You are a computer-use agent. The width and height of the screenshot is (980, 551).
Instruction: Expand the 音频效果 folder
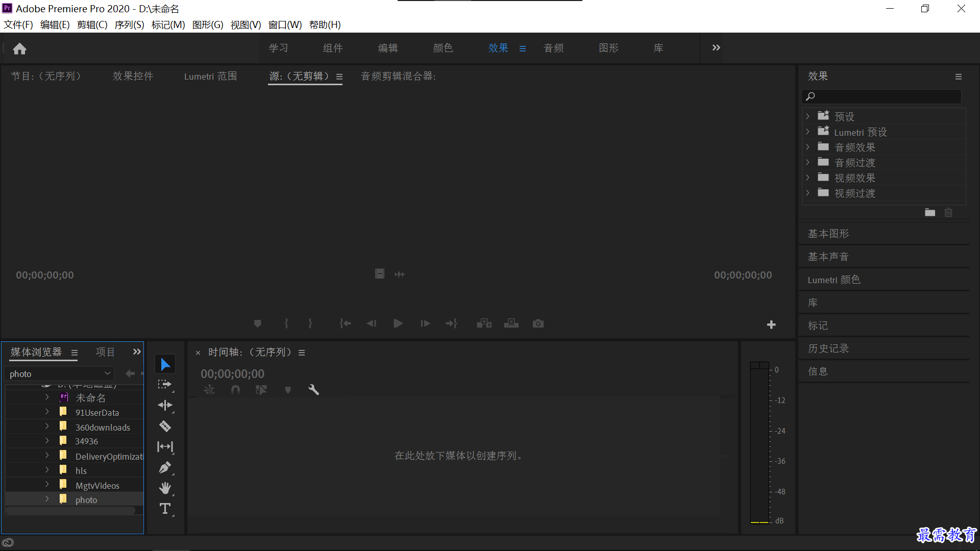pos(807,147)
